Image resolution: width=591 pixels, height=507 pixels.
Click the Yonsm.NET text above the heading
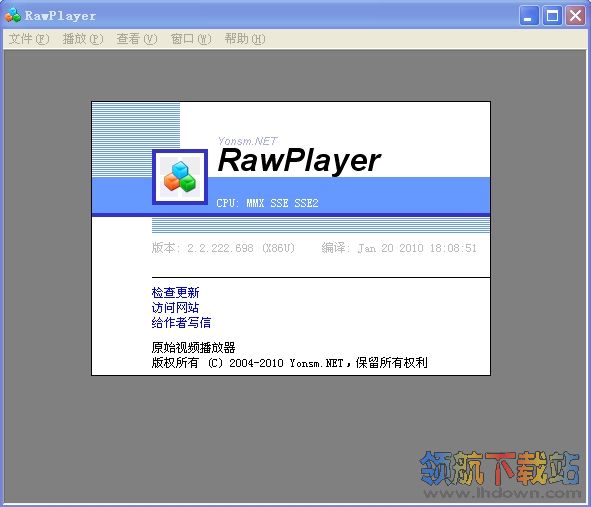pos(248,141)
